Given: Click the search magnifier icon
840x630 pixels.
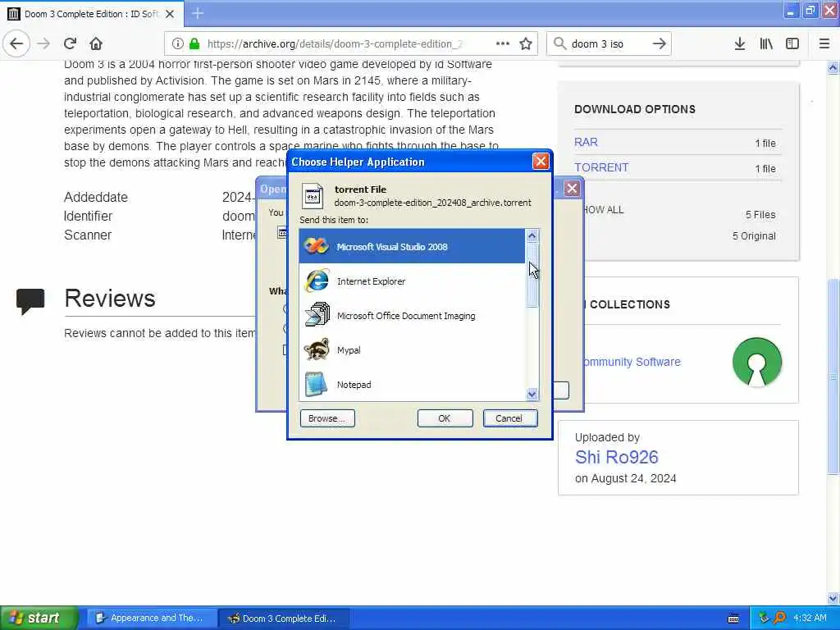Looking at the screenshot, I should coord(559,43).
